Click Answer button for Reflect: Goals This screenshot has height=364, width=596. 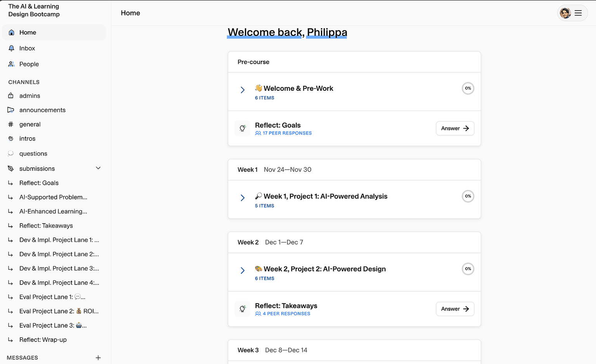pyautogui.click(x=455, y=128)
